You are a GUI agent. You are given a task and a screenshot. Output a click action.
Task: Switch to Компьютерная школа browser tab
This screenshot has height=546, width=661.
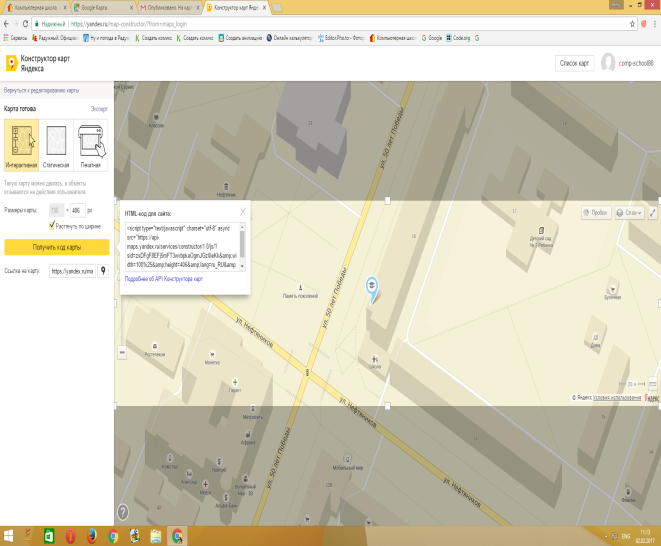(x=36, y=8)
